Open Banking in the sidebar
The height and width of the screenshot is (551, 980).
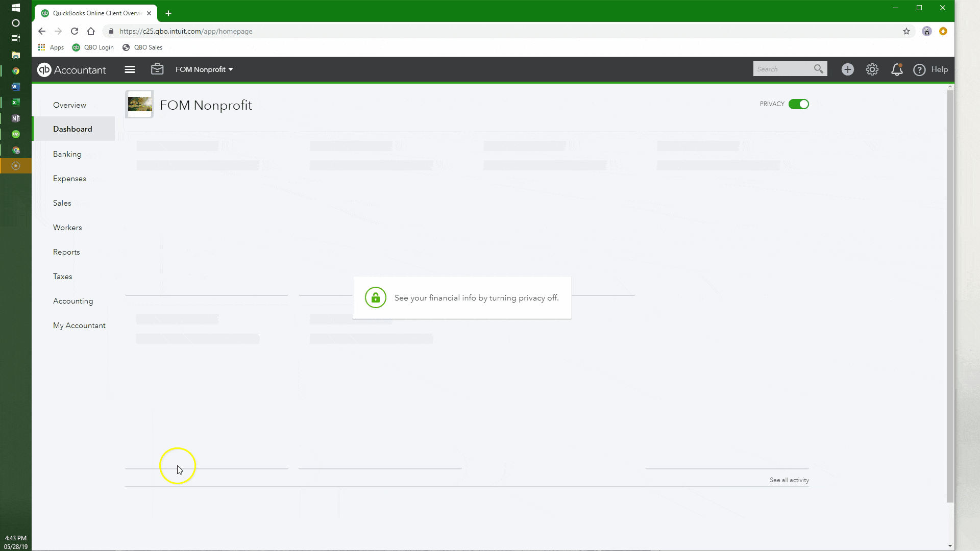(x=67, y=154)
